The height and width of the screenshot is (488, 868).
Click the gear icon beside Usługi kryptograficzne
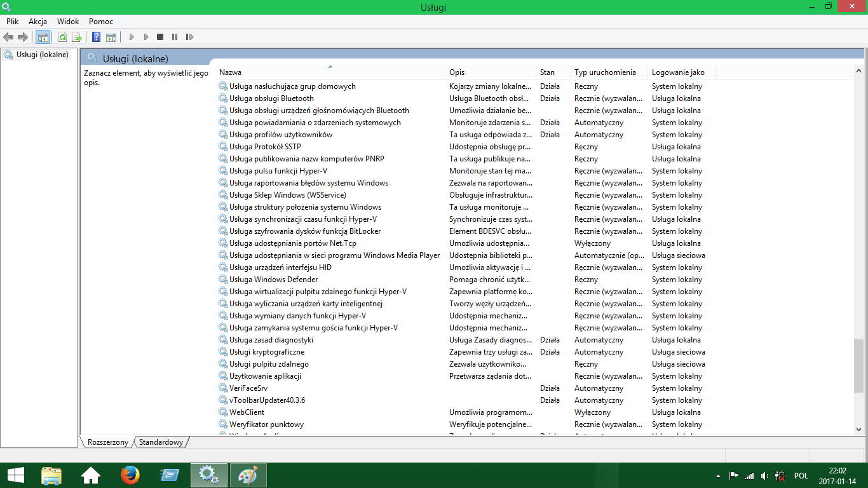[x=223, y=352]
